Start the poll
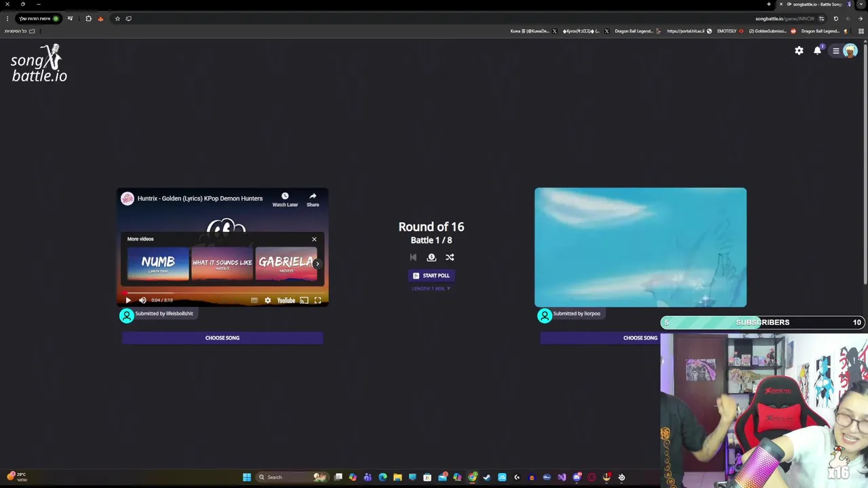This screenshot has width=868, height=488. pyautogui.click(x=431, y=276)
